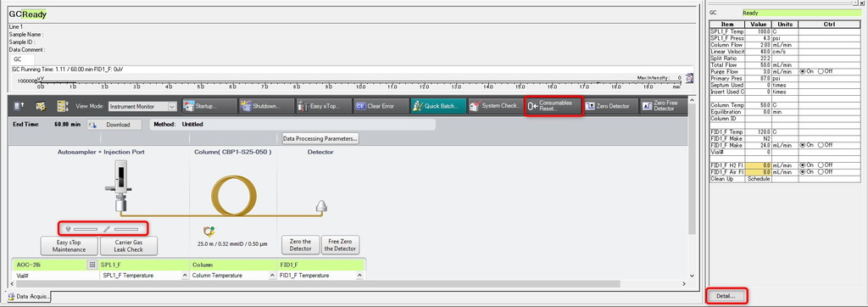
Task: Click the Clear Error button
Action: point(381,106)
